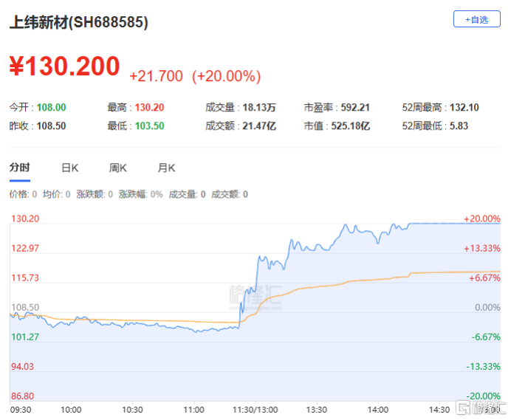Click the +自选 add to watchlist button
The height and width of the screenshot is (420, 511).
tap(476, 20)
